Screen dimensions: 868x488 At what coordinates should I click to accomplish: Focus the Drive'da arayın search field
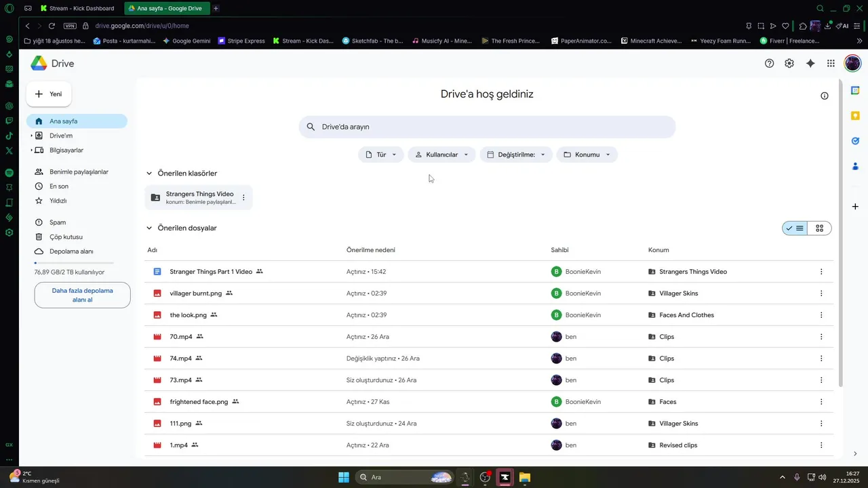coord(487,127)
